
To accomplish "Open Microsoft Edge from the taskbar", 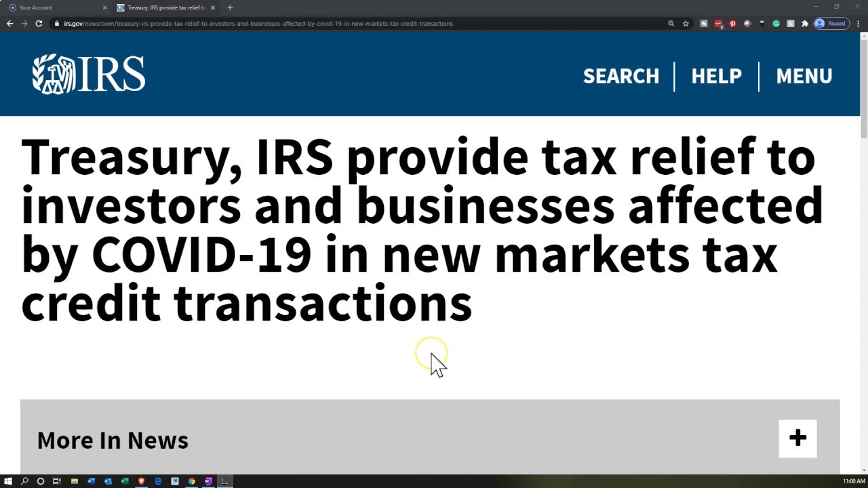I will pyautogui.click(x=158, y=481).
